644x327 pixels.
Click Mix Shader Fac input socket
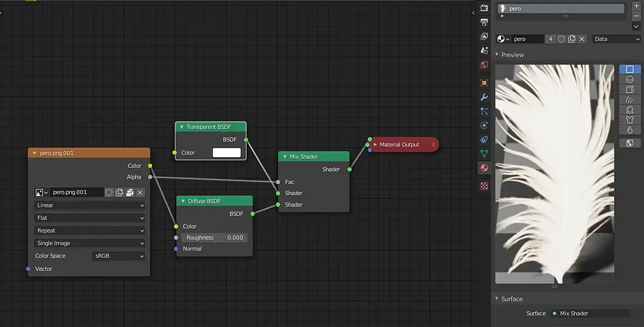[x=278, y=182]
